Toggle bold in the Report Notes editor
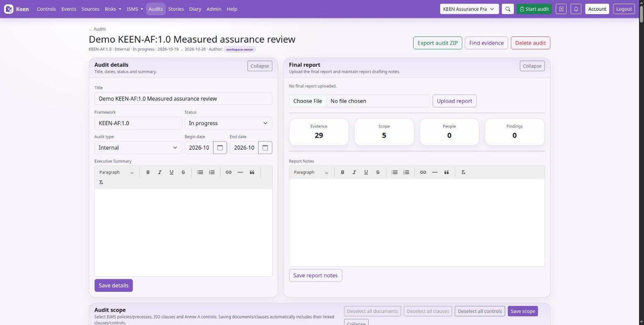Image resolution: width=644 pixels, height=325 pixels. (x=343, y=172)
